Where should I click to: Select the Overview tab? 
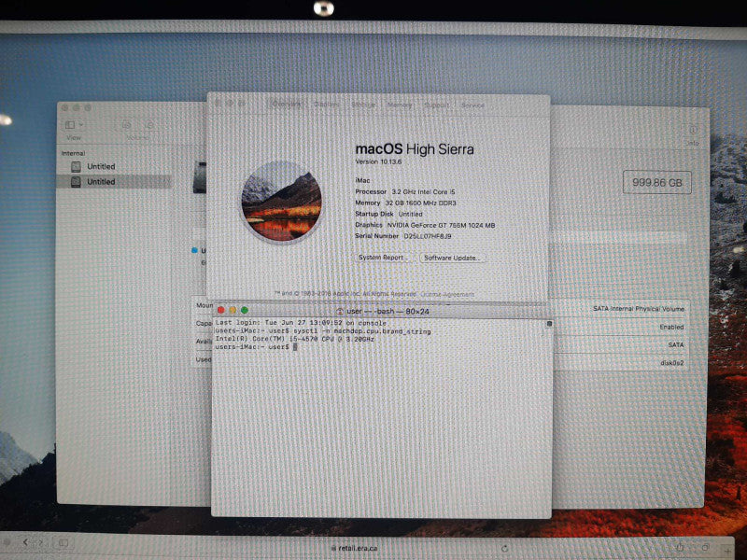coord(287,105)
